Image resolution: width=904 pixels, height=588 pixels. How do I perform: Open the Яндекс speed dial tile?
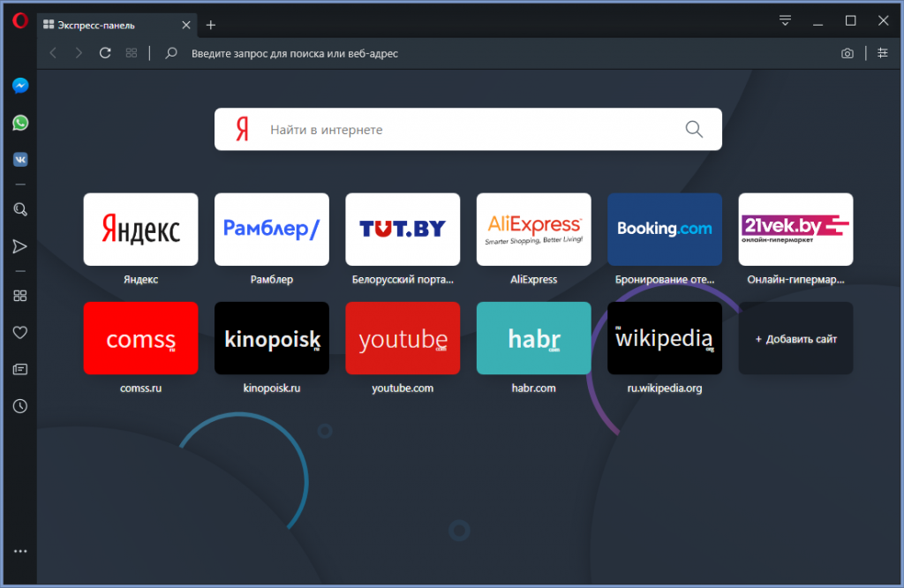[x=140, y=230]
